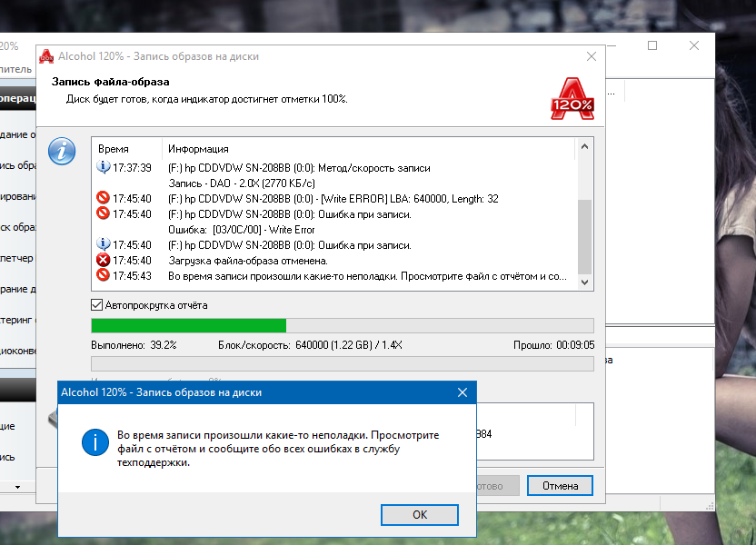Click the 'Запись файла-образа' heading
756x545 pixels.
pos(111,82)
